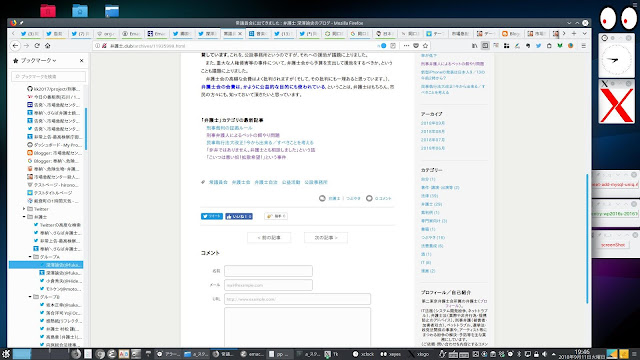The height and width of the screenshot is (360, 640).
Task: Switch to xeyes in the taskbar
Action: (x=391, y=354)
